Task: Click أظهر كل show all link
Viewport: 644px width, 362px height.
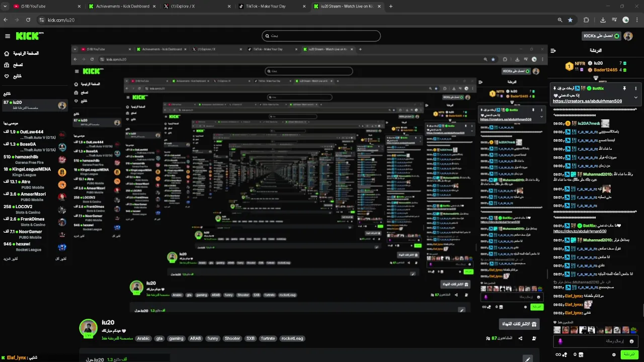Action: (x=60, y=259)
